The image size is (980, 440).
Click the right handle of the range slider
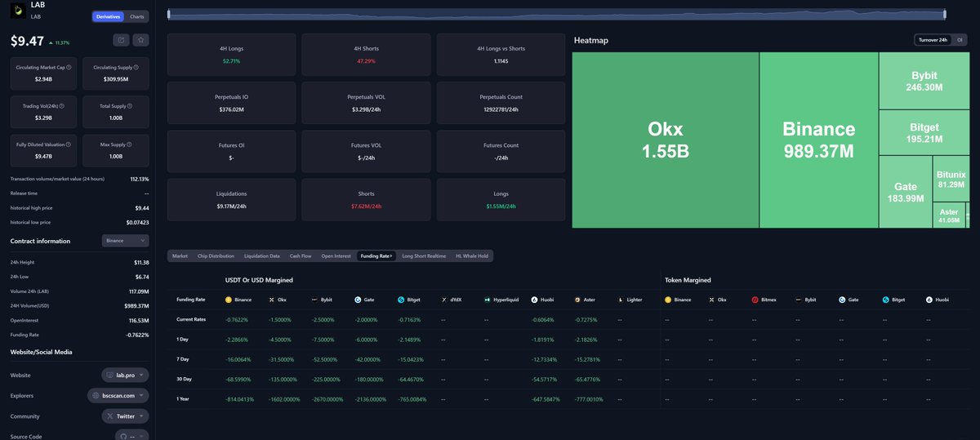(x=945, y=14)
